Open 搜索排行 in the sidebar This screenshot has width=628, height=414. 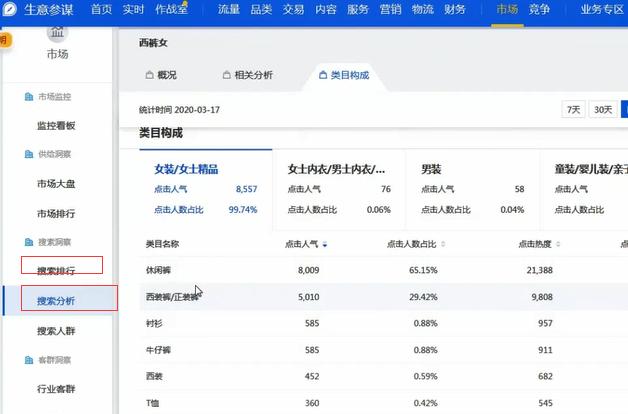pos(56,271)
